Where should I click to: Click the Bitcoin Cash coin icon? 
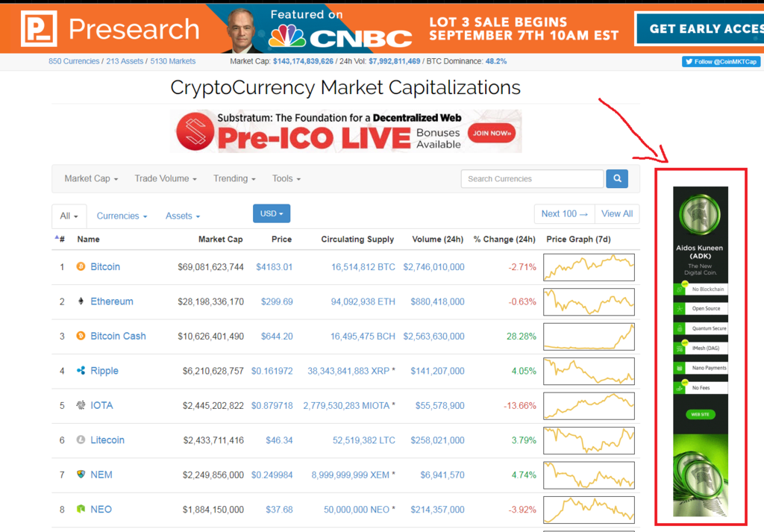(81, 336)
